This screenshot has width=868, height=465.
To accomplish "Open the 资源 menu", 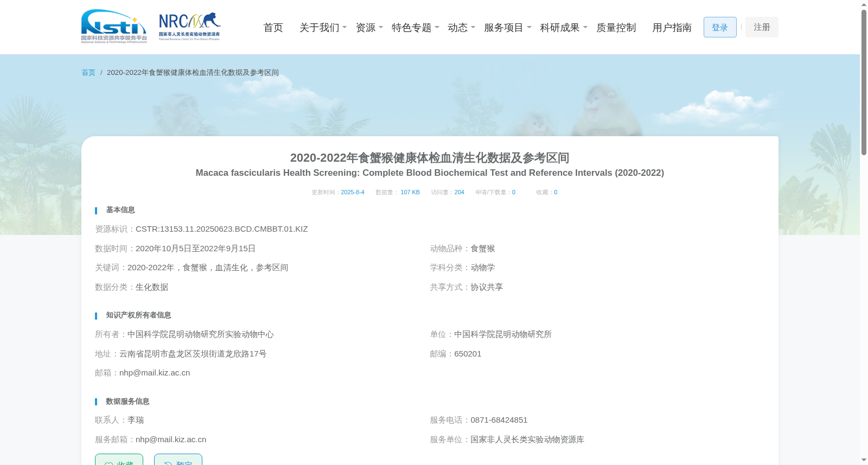I will point(365,28).
